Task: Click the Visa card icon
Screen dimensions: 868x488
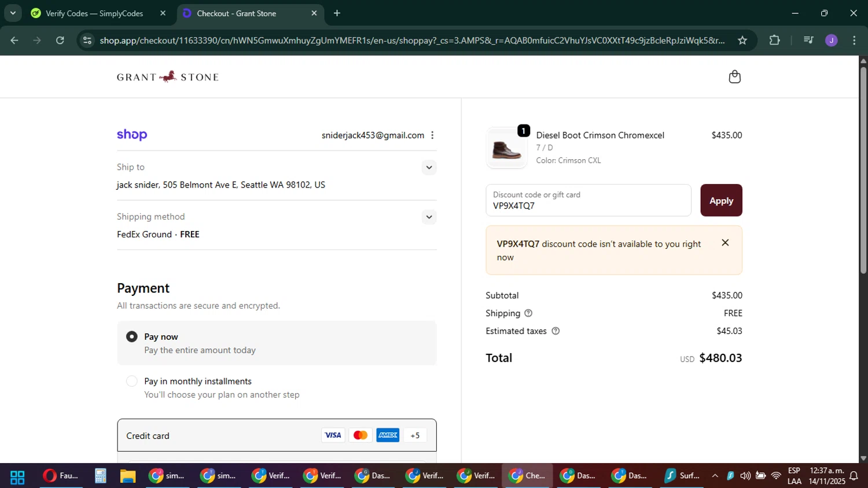Action: (333, 435)
